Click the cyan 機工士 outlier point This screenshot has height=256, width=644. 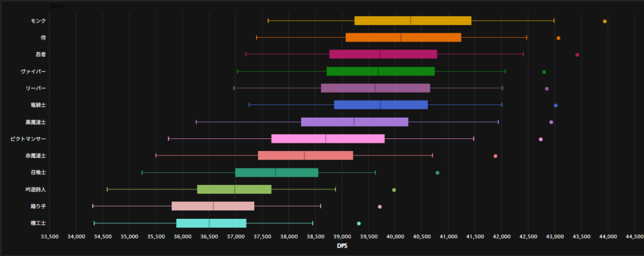358,223
